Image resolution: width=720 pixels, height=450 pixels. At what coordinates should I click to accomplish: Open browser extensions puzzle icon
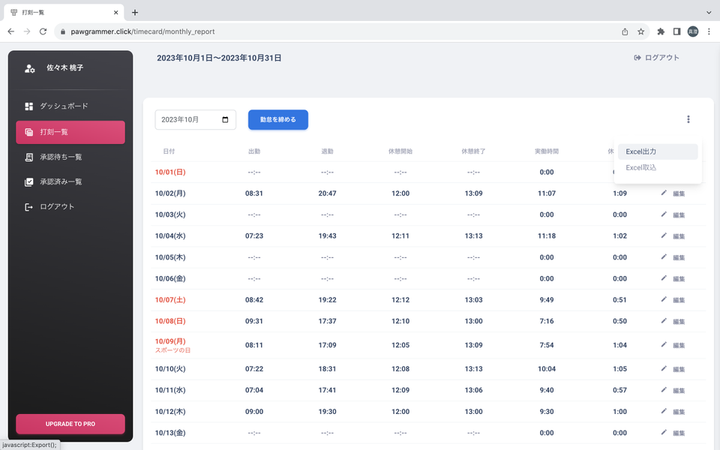661,32
